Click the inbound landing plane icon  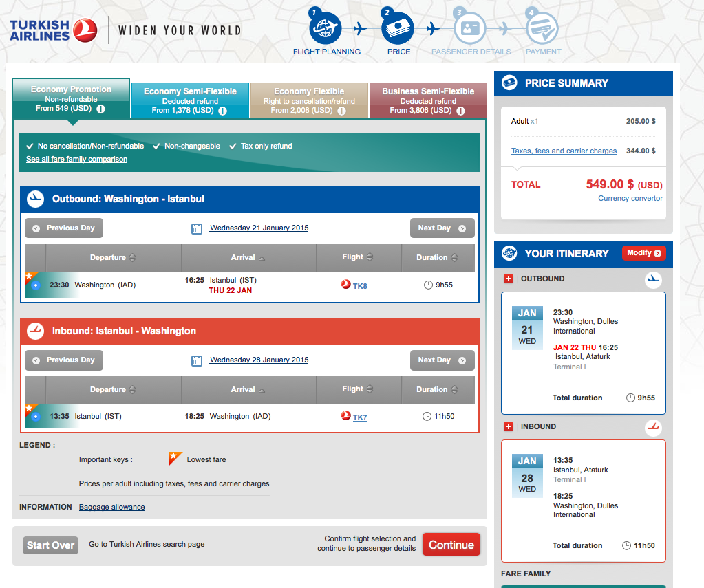(x=36, y=331)
